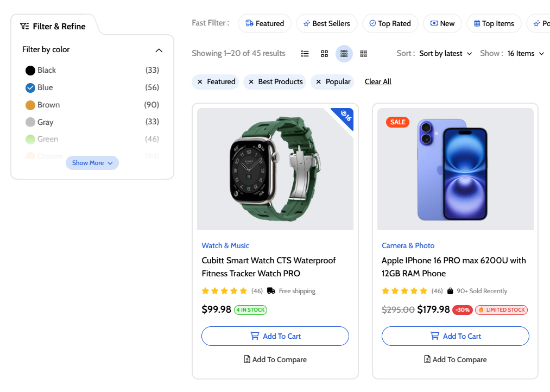The height and width of the screenshot is (392, 550).
Task: Switch to four-column dense grid view
Action: click(x=364, y=54)
